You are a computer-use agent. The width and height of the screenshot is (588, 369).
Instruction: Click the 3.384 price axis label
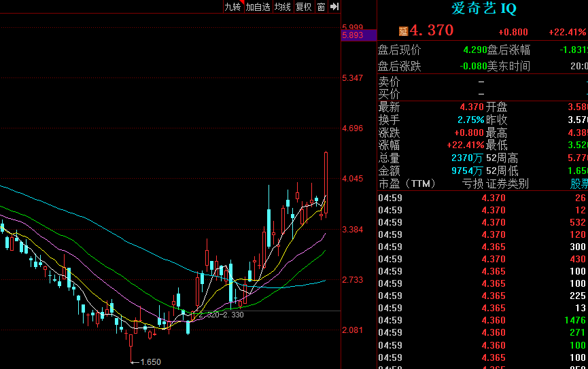click(353, 230)
